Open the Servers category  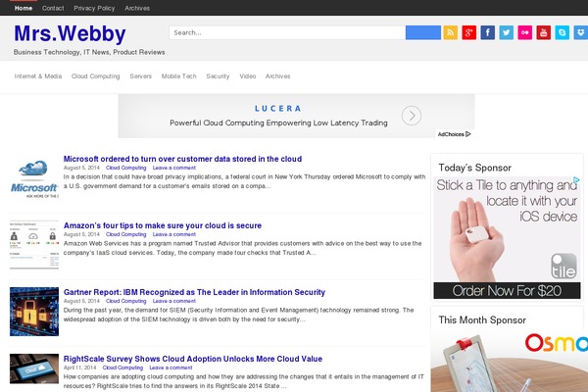click(x=140, y=76)
